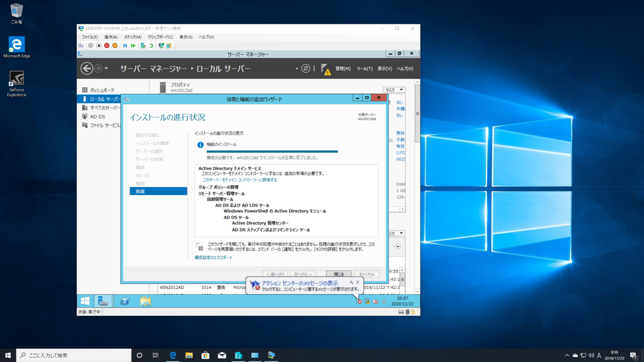Click Task View button on host taskbar
644x362 pixels.
tap(156, 355)
